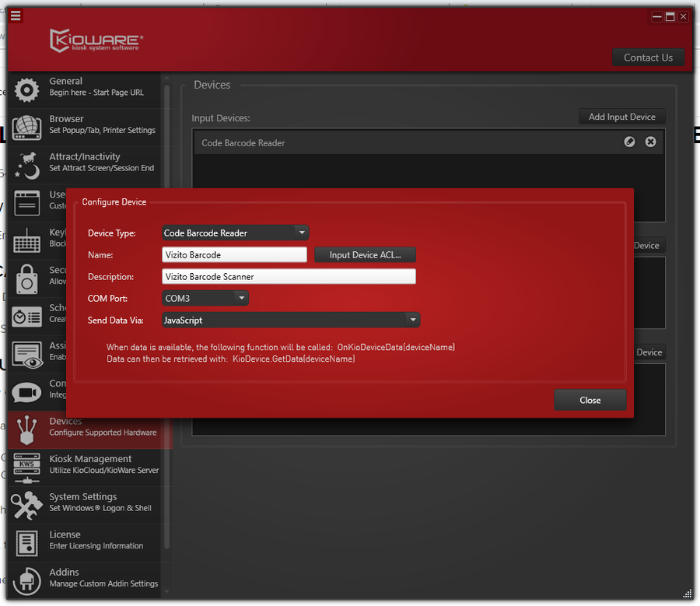Click Add Input Device button
The image size is (700, 606).
pos(621,117)
